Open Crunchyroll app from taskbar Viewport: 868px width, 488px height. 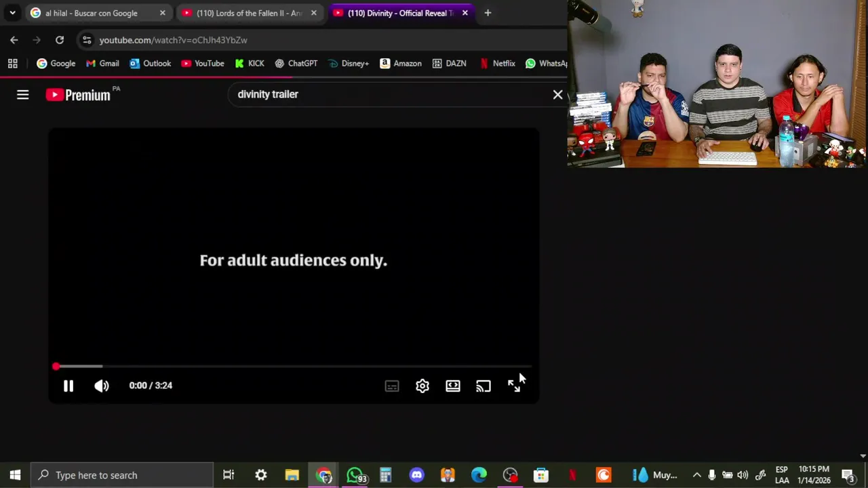pos(604,475)
